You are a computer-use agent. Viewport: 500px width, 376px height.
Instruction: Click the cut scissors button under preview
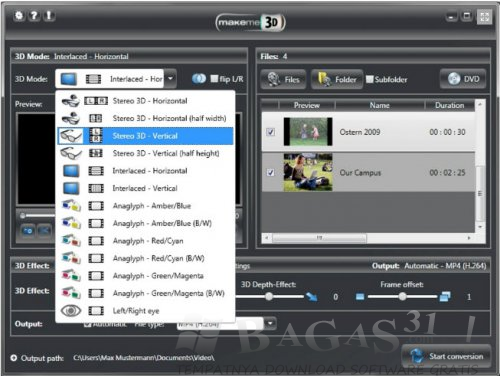44,231
